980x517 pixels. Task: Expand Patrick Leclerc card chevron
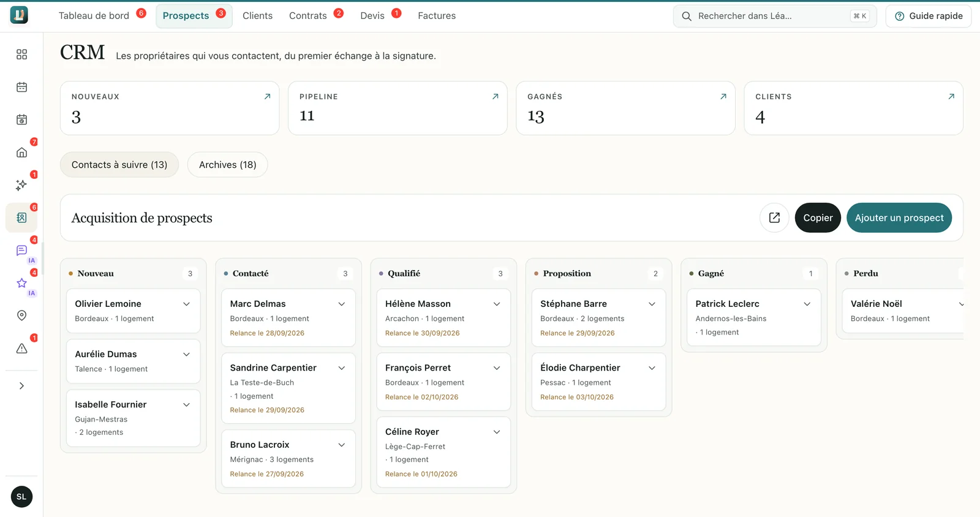pyautogui.click(x=807, y=304)
